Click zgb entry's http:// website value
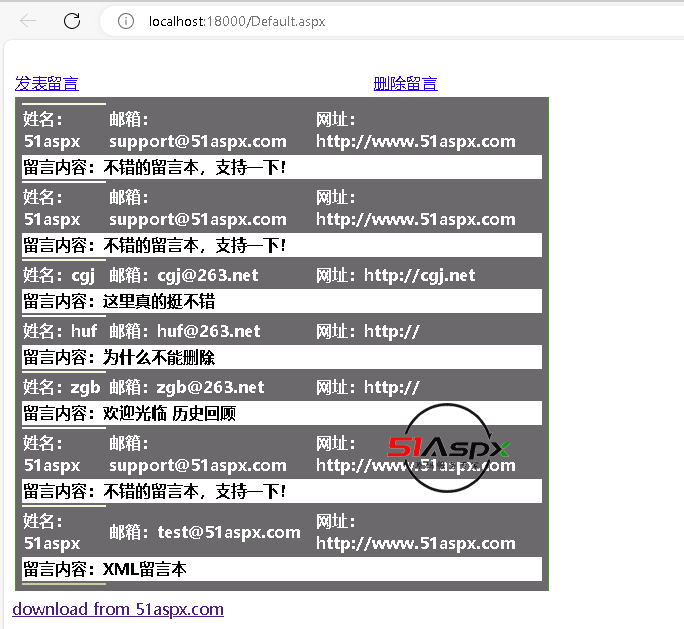Screen dimensions: 684x629 [x=392, y=387]
